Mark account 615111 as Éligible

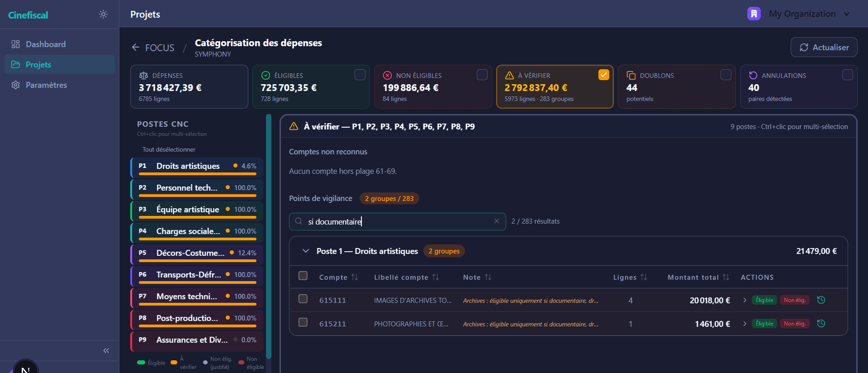coord(764,300)
